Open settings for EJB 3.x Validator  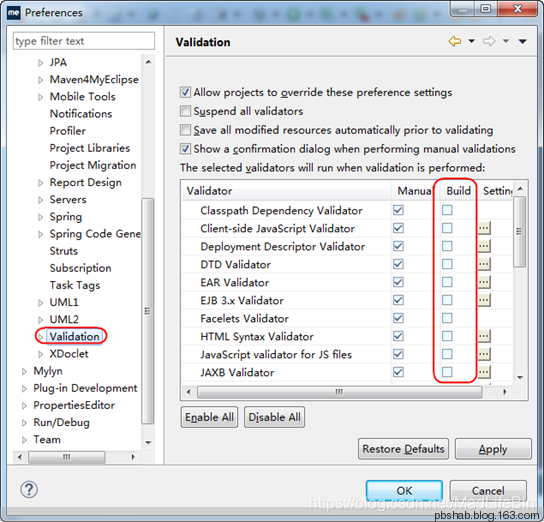484,300
